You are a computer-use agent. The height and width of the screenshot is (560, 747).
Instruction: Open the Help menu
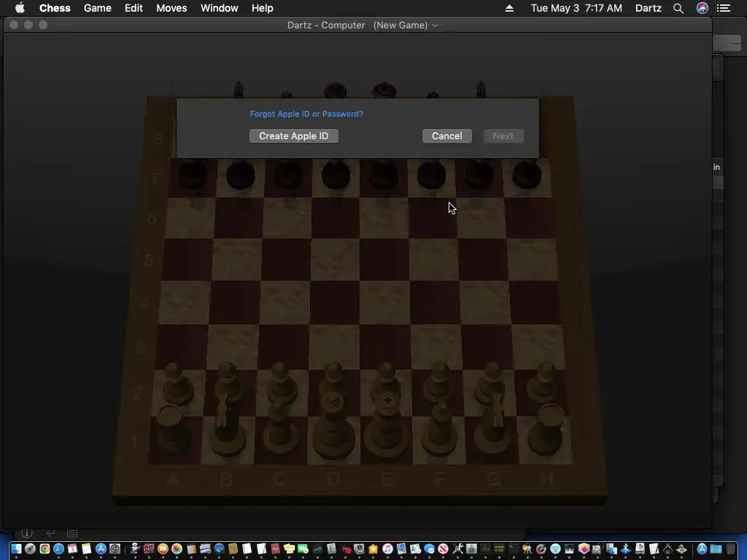point(262,8)
